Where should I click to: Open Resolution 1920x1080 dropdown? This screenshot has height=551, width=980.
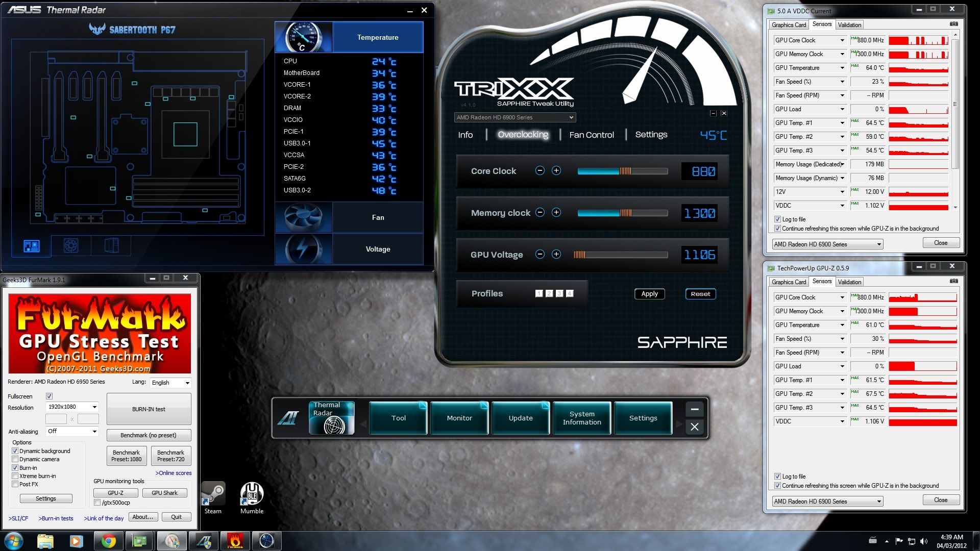(x=72, y=407)
